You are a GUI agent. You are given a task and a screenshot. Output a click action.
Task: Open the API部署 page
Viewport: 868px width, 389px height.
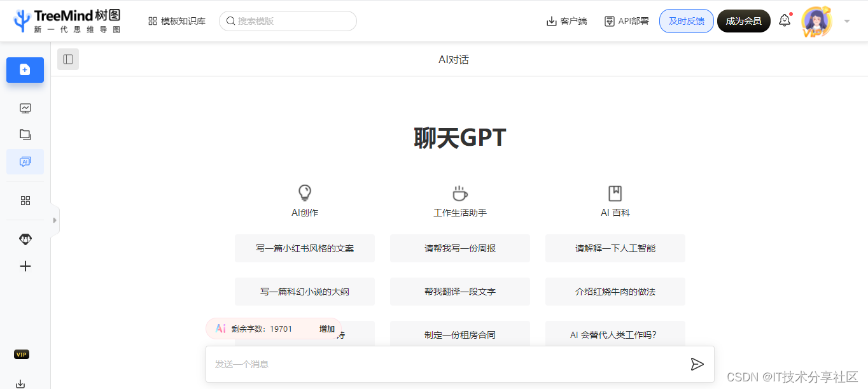point(627,21)
